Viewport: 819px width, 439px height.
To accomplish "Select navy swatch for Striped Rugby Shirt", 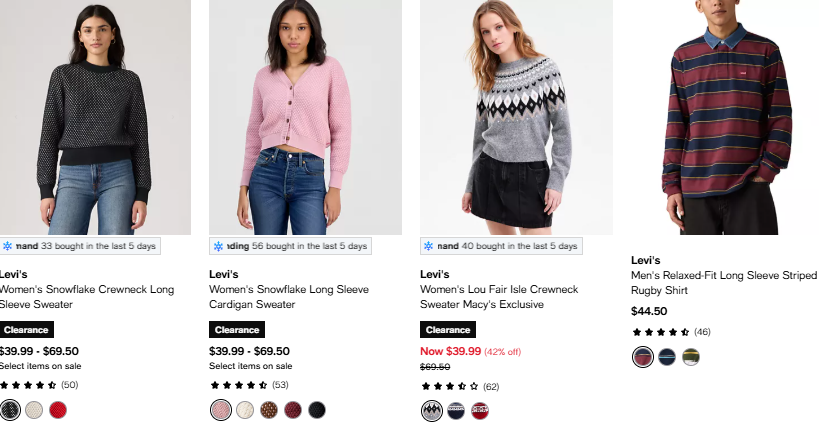I will pyautogui.click(x=667, y=357).
